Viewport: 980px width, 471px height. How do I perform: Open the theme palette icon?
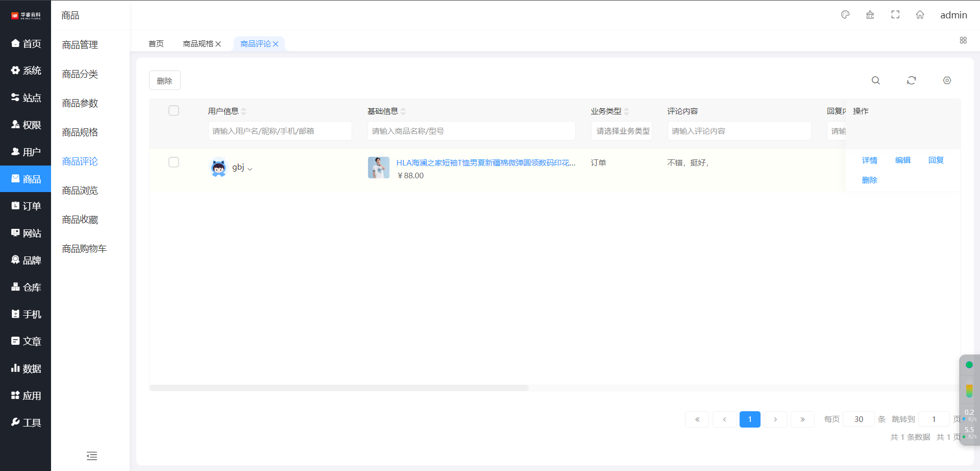(845, 15)
